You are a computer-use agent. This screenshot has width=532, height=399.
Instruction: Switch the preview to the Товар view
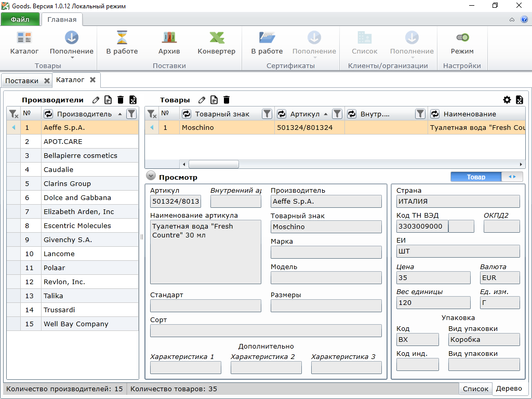(x=476, y=177)
